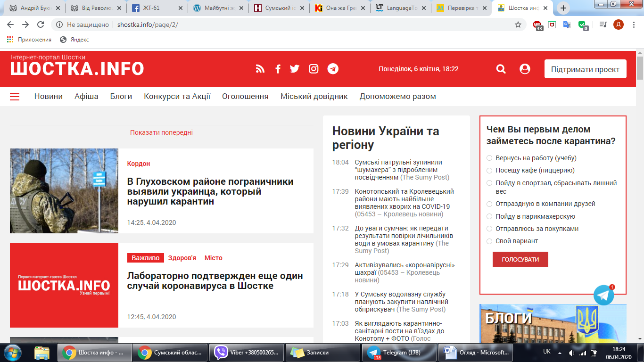The height and width of the screenshot is (362, 644).
Task: Open the Міський довідник menu item
Action: [314, 96]
